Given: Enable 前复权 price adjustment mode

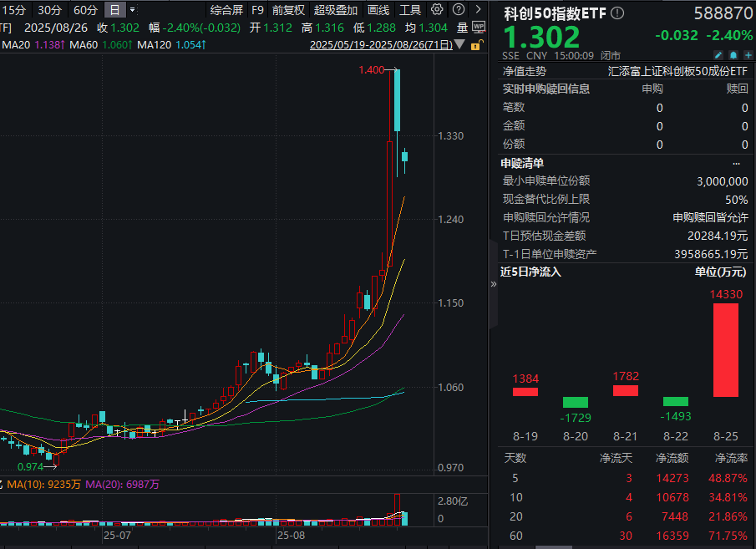Looking at the screenshot, I should click(x=287, y=10).
